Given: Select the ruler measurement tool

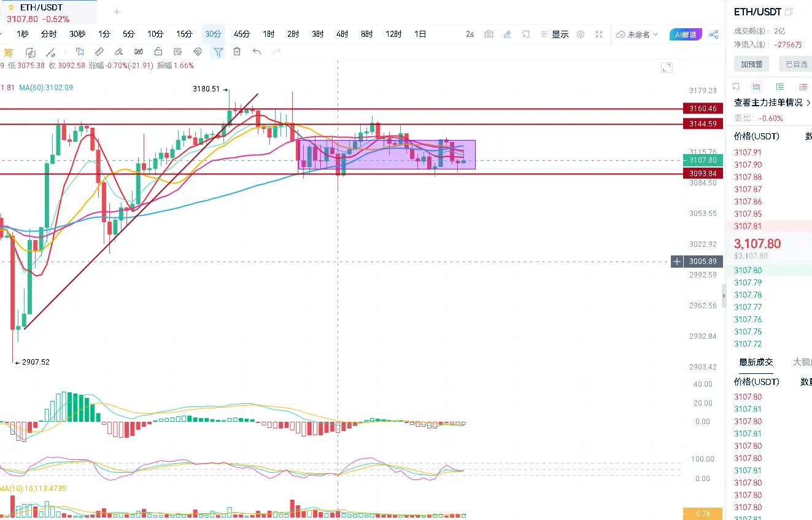Looking at the screenshot, I should 99,52.
